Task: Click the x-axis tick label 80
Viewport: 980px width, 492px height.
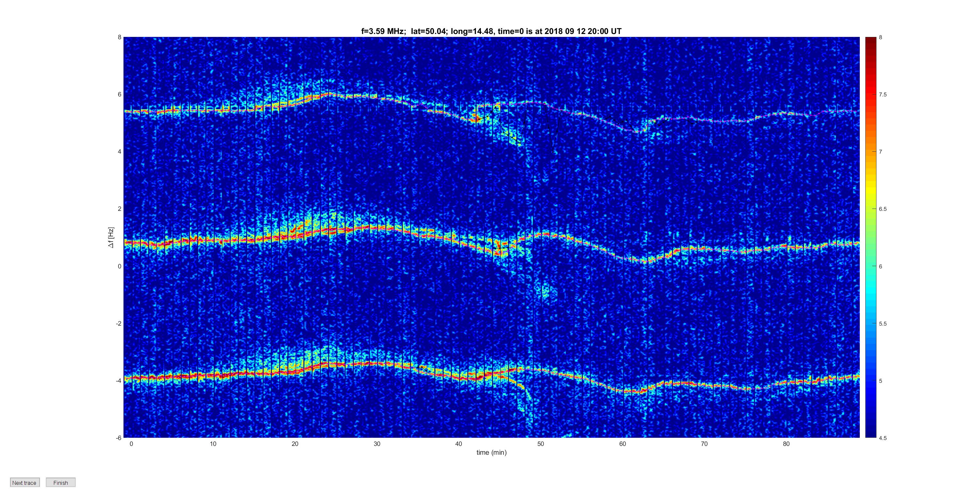Action: pos(786,444)
